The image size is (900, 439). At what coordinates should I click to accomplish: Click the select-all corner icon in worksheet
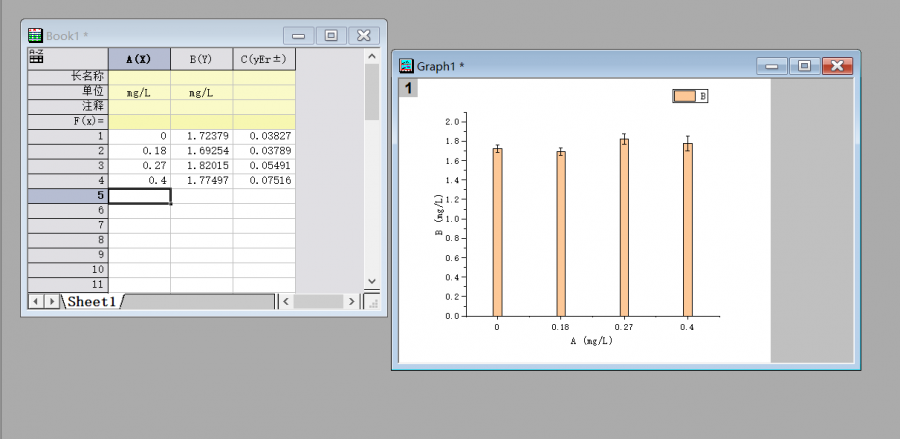[36, 58]
